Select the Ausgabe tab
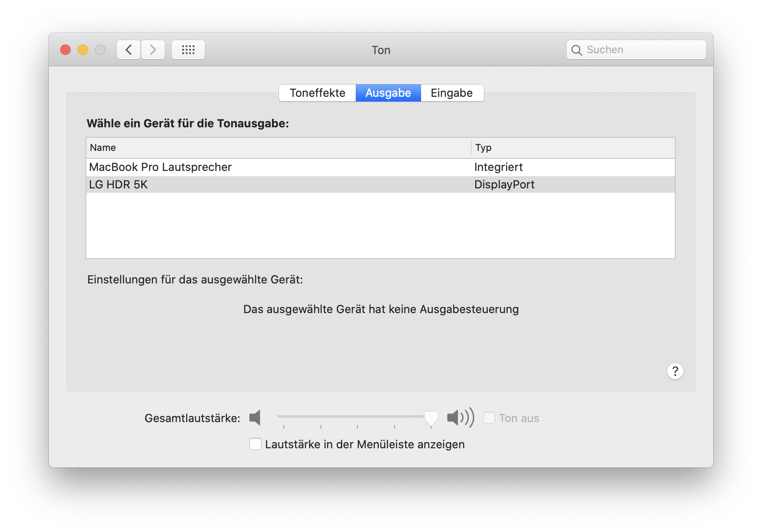The height and width of the screenshot is (532, 762). pos(388,93)
